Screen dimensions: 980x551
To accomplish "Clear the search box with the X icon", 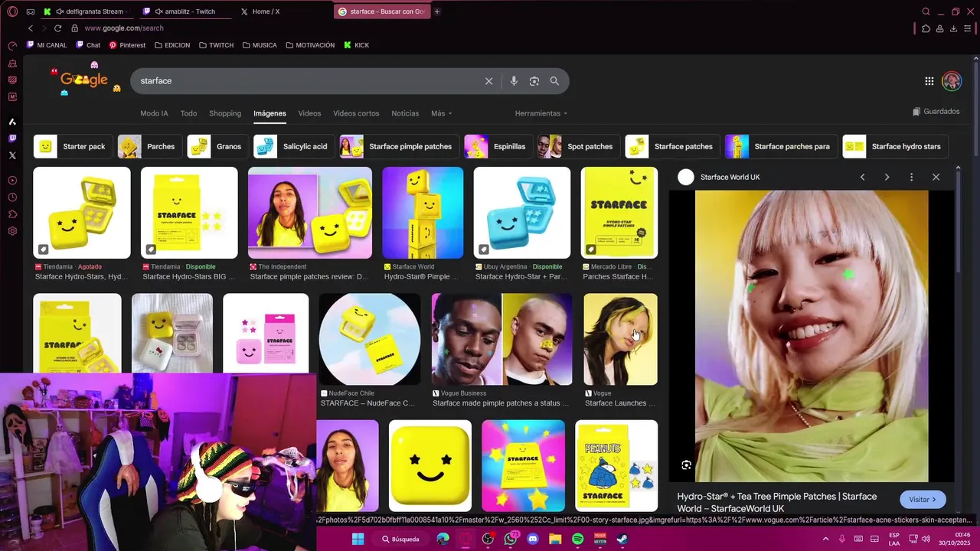I will pos(488,81).
